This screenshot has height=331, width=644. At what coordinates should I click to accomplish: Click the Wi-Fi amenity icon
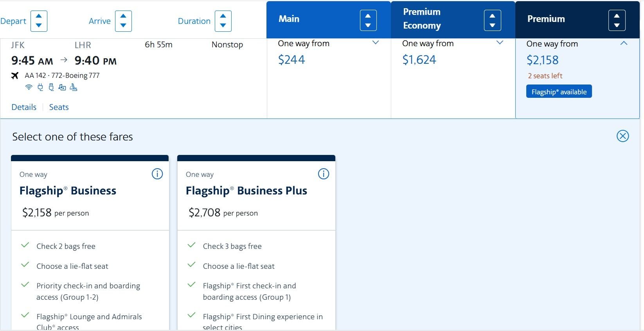pos(29,87)
